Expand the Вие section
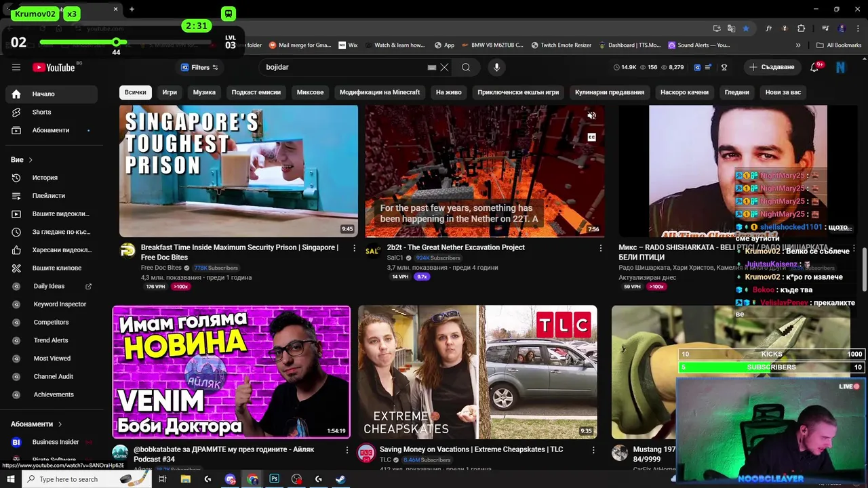This screenshot has width=868, height=488. tap(22, 159)
